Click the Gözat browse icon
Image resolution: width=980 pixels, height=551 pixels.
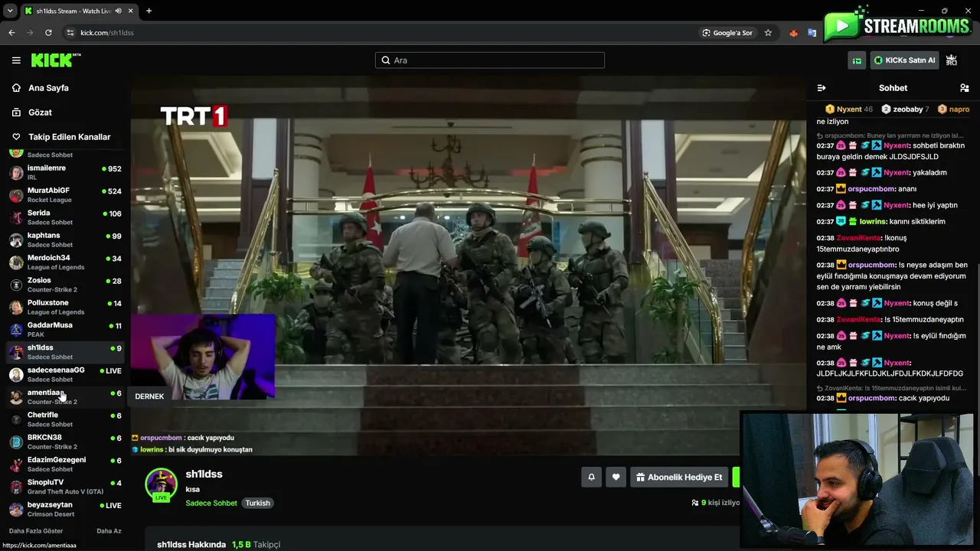[16, 112]
